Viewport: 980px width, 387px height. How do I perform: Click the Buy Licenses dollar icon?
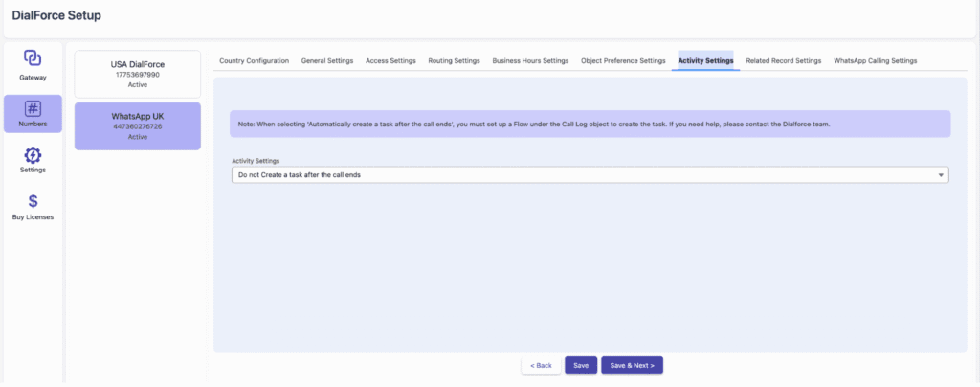33,201
